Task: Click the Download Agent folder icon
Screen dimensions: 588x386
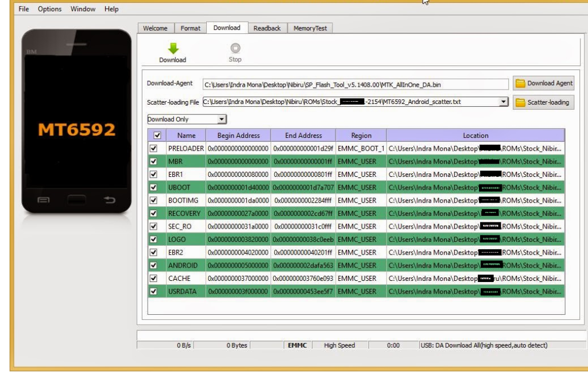Action: pyautogui.click(x=520, y=83)
